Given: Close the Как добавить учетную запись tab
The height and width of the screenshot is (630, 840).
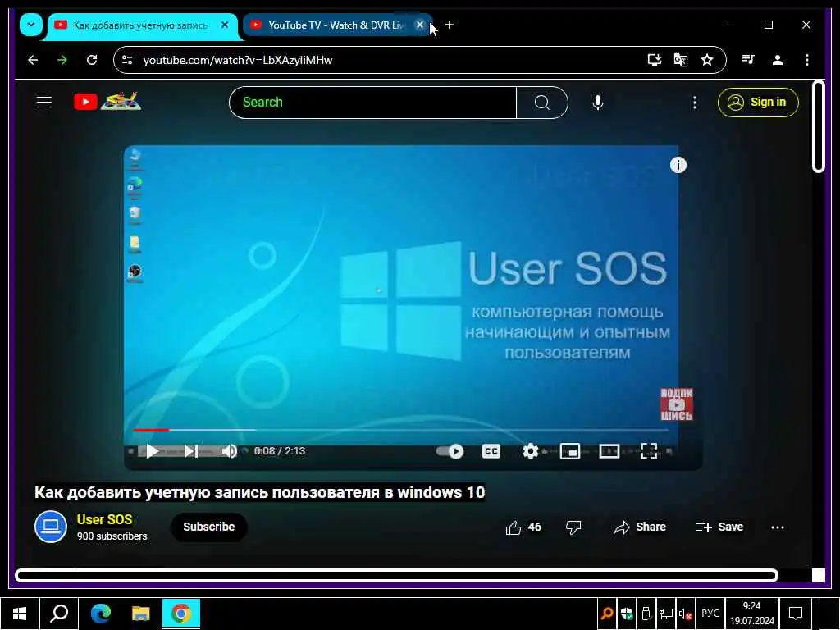Looking at the screenshot, I should (225, 25).
